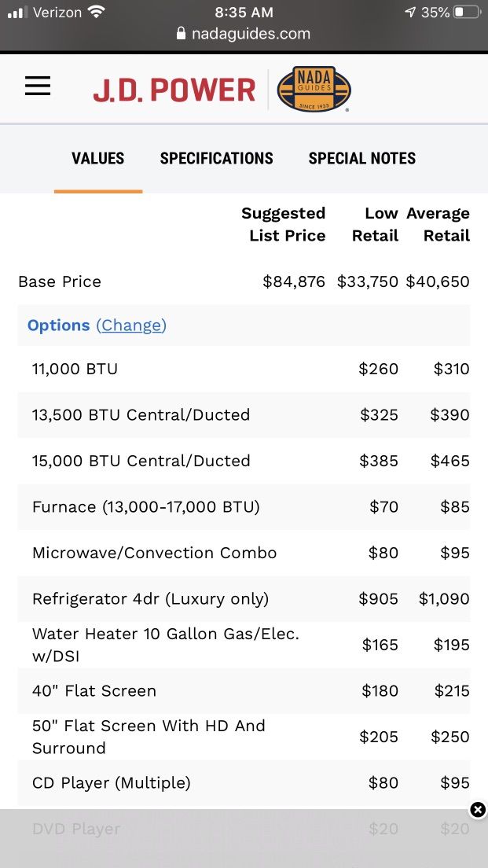
Task: Tap the NADA Guides badge logo
Action: [314, 89]
